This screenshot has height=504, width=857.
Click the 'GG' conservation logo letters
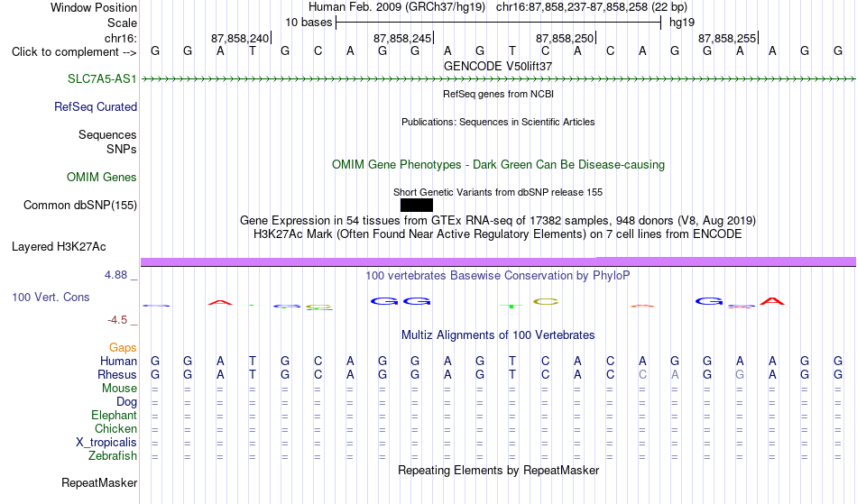tap(401, 301)
